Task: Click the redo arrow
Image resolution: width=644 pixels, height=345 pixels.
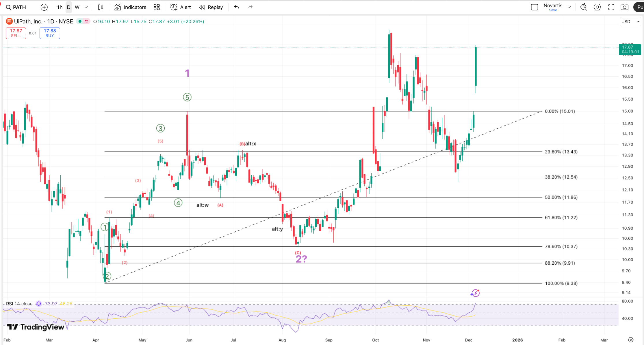Action: 250,7
